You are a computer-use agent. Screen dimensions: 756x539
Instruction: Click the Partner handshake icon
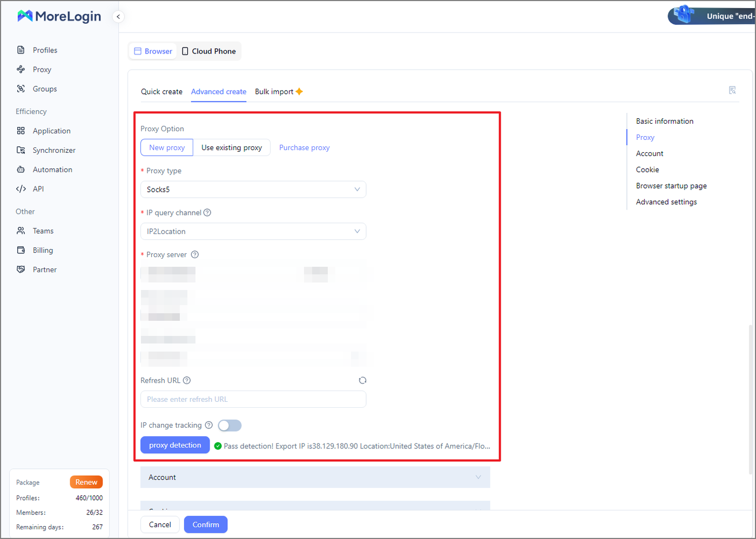pos(21,269)
